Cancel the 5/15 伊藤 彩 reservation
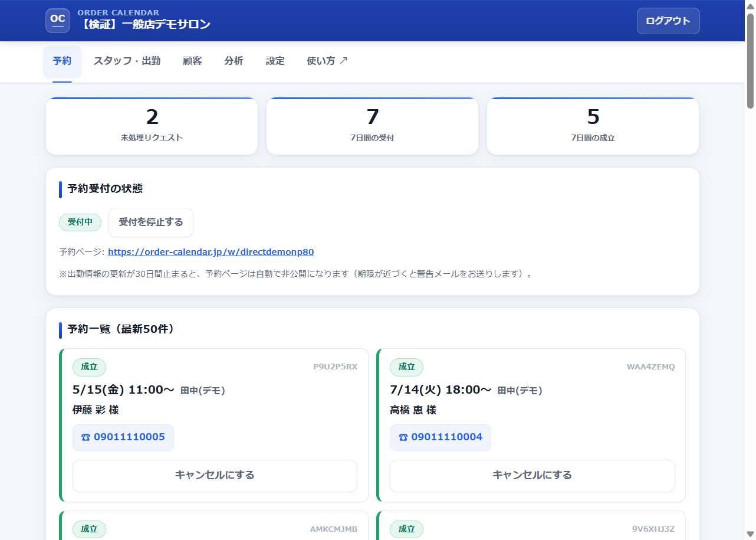Image resolution: width=756 pixels, height=540 pixels. click(215, 476)
